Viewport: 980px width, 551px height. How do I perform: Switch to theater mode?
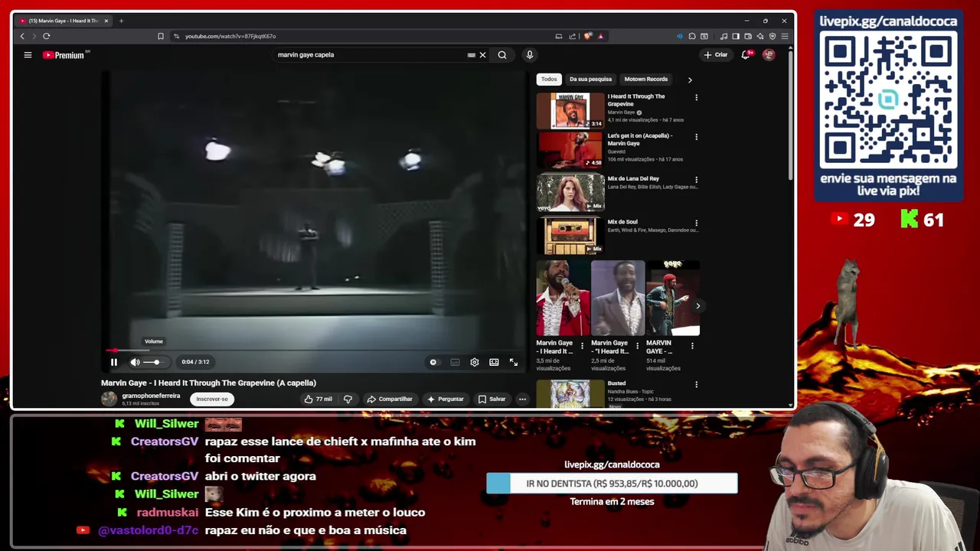[x=494, y=362]
